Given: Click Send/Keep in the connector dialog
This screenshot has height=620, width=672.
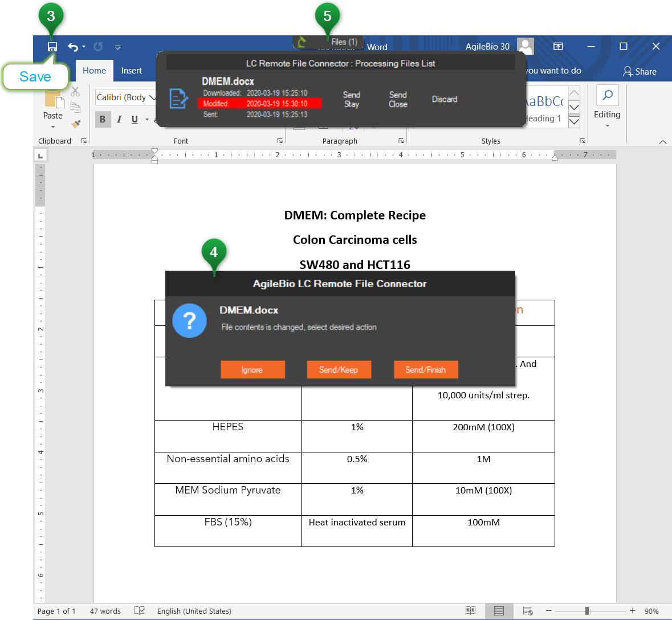Looking at the screenshot, I should click(339, 370).
